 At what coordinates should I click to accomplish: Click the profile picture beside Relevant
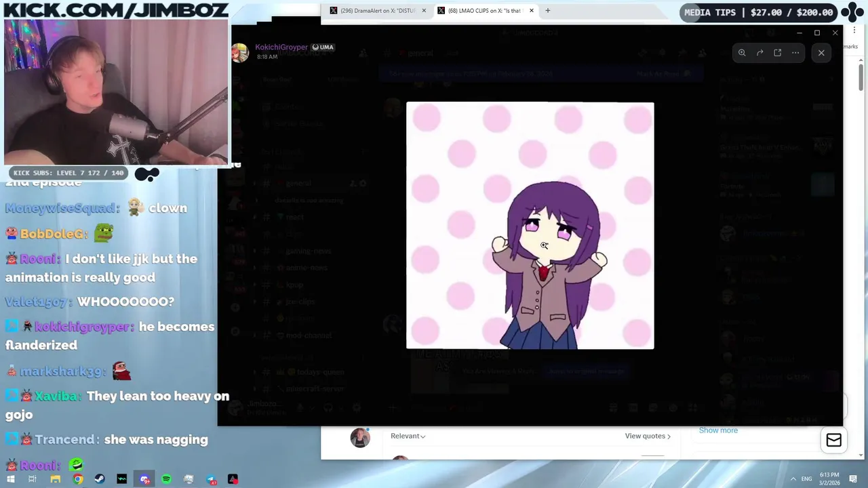[360, 438]
